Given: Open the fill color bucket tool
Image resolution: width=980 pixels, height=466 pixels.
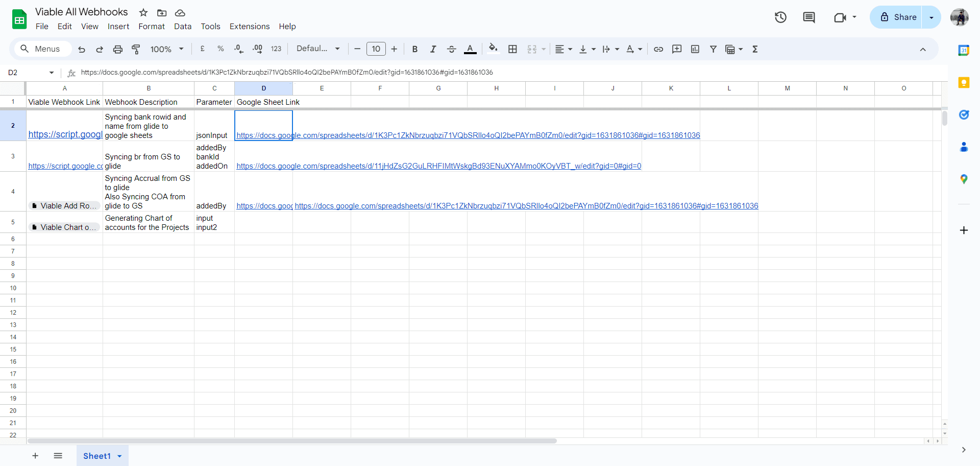Looking at the screenshot, I should [x=493, y=49].
